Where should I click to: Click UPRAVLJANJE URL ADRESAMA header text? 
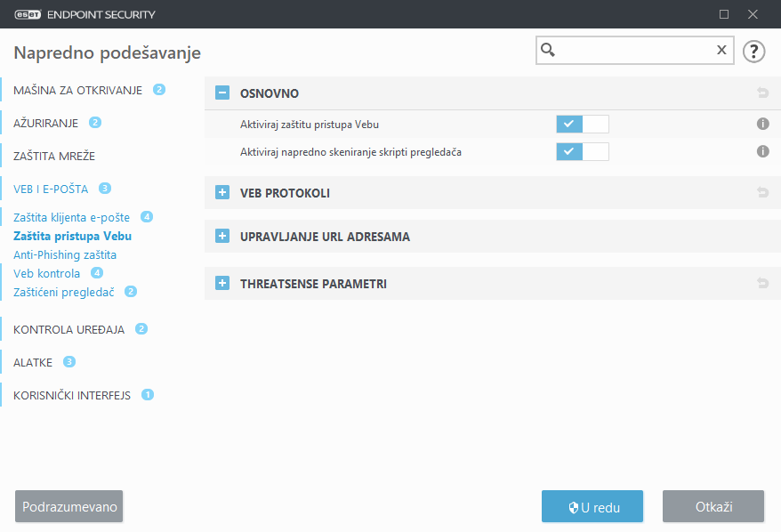325,236
